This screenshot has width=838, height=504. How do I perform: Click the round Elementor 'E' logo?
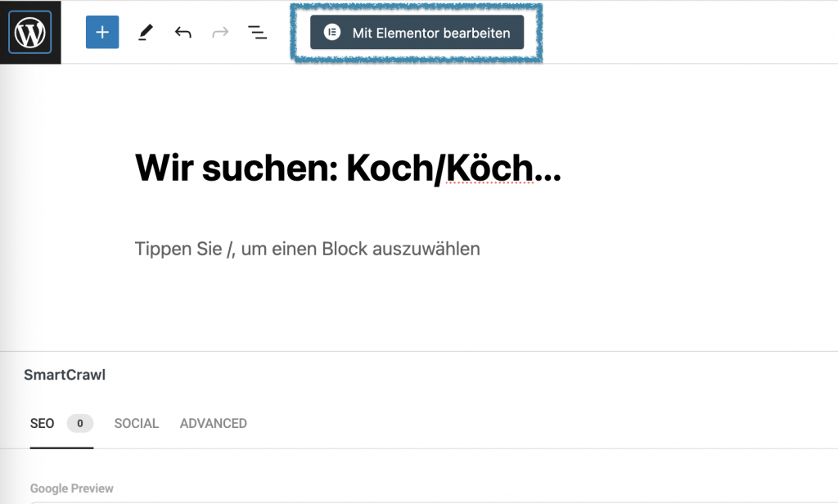pos(331,33)
